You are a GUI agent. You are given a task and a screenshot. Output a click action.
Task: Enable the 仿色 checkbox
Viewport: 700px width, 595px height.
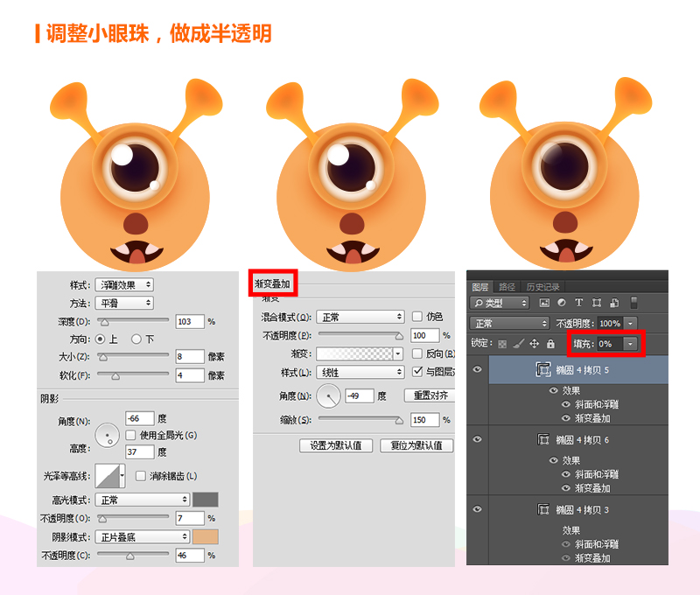[x=417, y=317]
